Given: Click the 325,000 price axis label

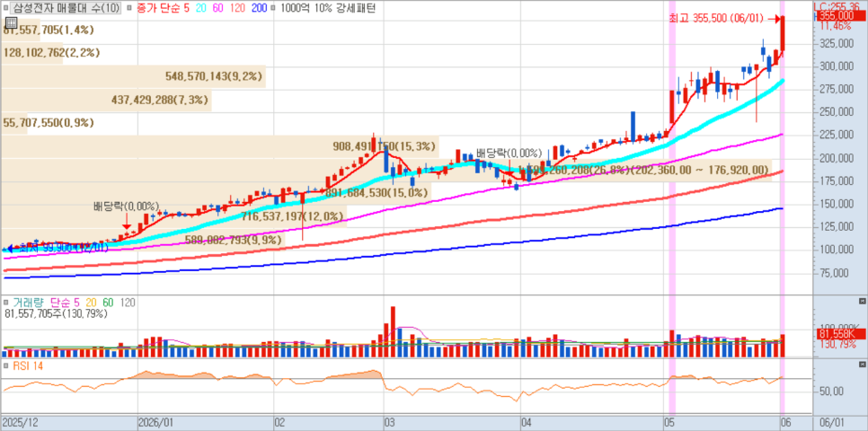Looking at the screenshot, I should coord(837,43).
